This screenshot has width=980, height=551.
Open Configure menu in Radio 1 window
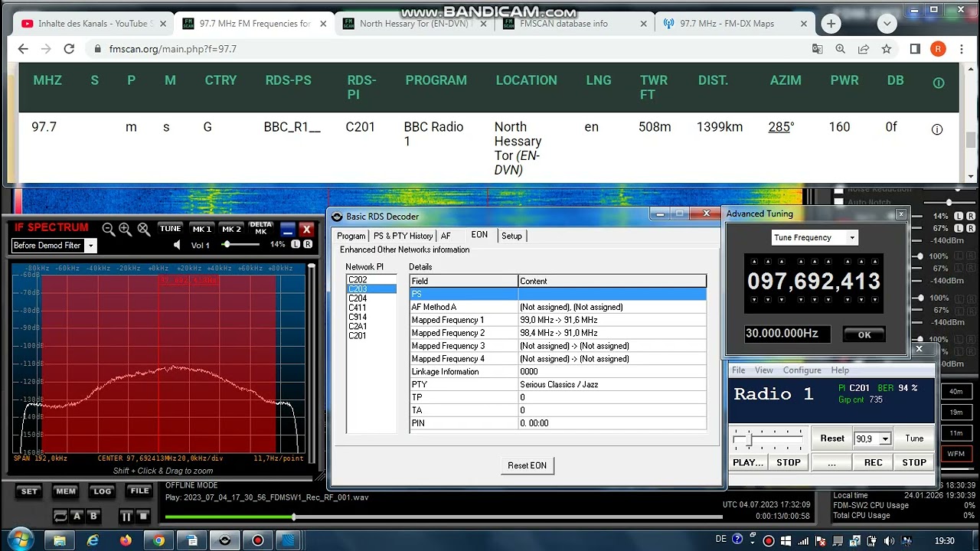tap(802, 370)
